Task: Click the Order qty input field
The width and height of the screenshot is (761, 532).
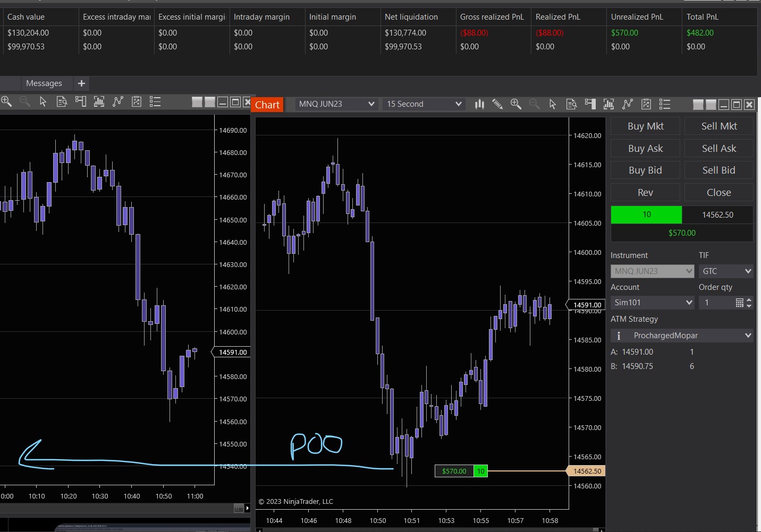Action: 716,303
